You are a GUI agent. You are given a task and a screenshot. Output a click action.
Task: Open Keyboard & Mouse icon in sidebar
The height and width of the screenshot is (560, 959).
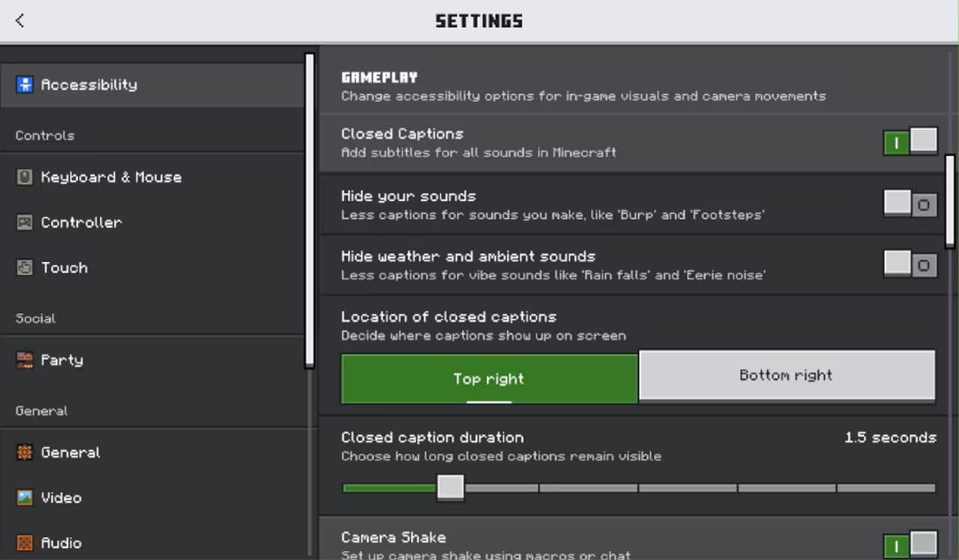point(25,177)
